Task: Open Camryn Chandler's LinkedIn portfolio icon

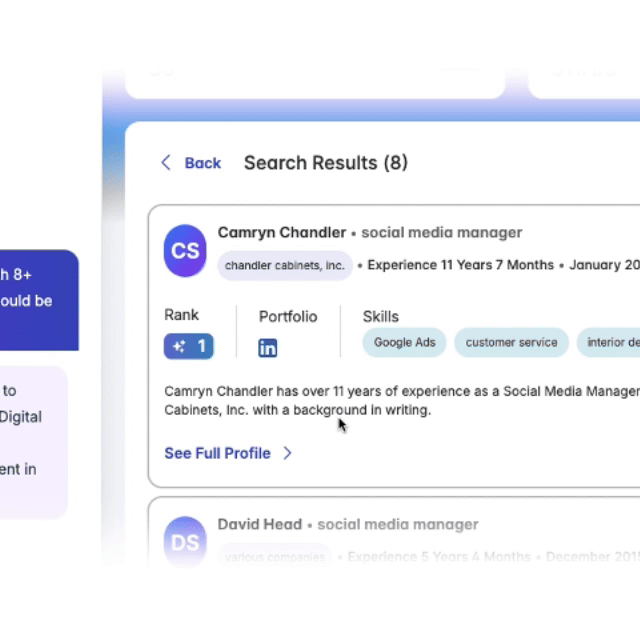Action: point(268,348)
